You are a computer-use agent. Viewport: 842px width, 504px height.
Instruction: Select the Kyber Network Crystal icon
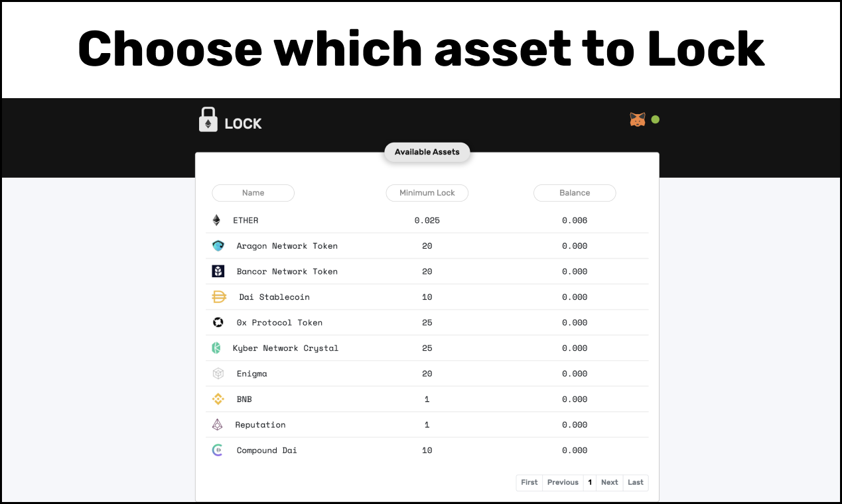217,347
